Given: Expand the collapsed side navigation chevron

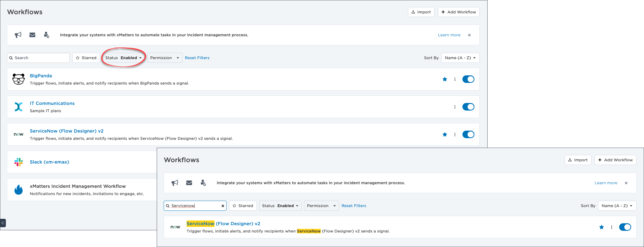Looking at the screenshot, I should point(3,223).
